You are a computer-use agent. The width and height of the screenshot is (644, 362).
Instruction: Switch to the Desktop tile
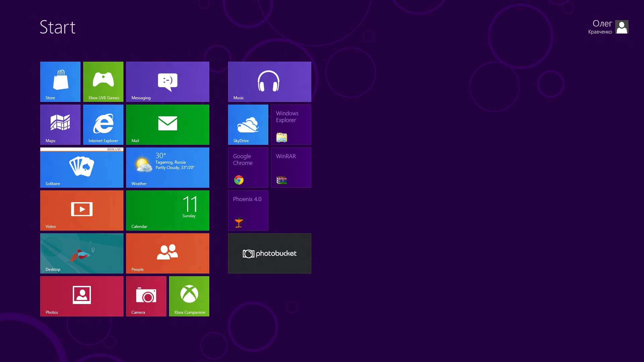(82, 253)
